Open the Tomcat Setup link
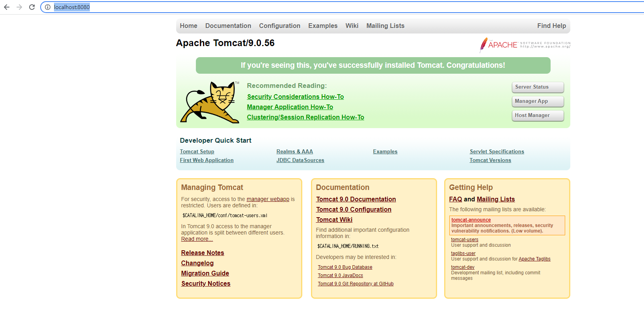This screenshot has height=309, width=644. 197,151
